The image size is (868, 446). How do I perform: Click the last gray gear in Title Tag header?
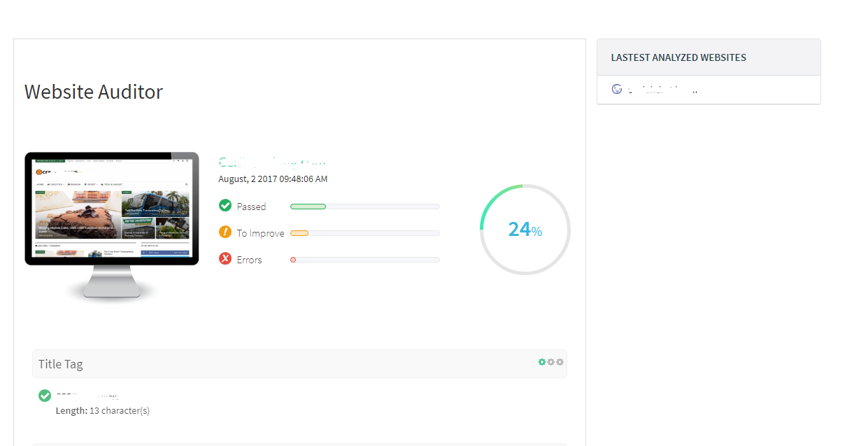[560, 362]
